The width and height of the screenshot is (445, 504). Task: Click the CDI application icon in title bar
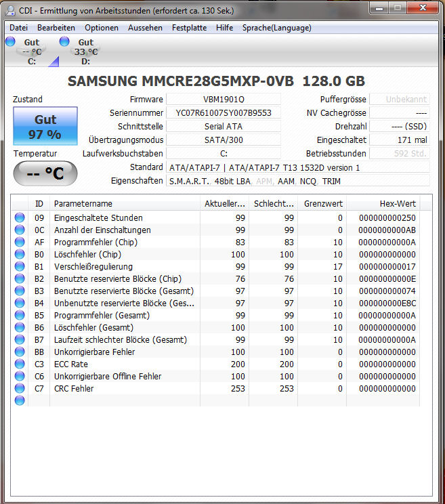click(11, 11)
